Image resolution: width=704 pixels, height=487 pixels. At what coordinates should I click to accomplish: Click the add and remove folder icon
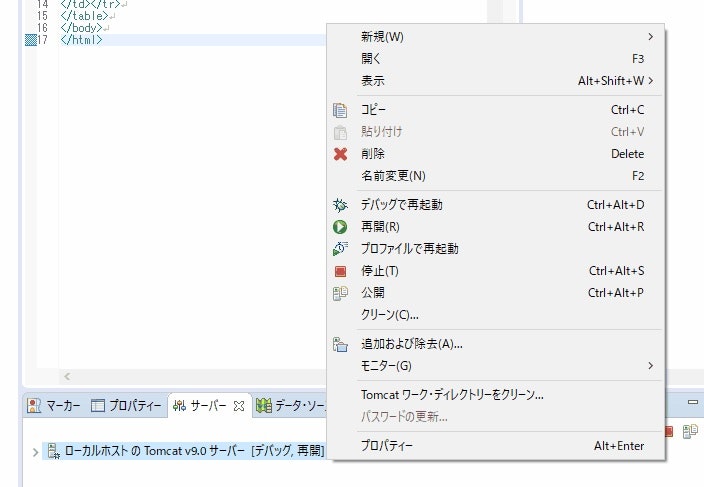(x=340, y=345)
